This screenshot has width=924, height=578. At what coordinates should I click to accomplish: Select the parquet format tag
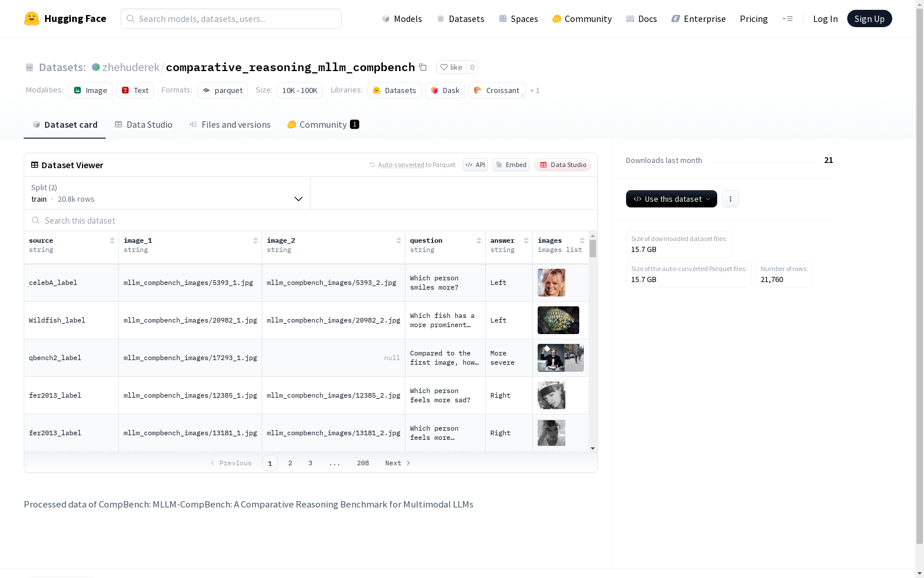tap(222, 90)
